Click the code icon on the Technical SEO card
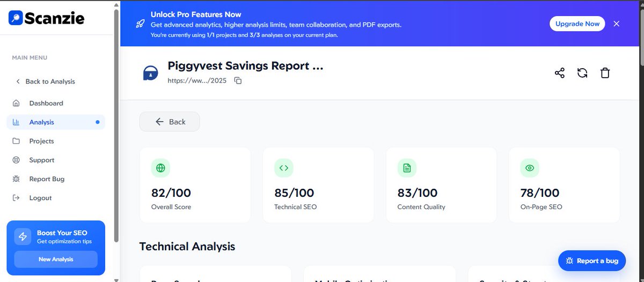This screenshot has width=644, height=282. pos(284,168)
